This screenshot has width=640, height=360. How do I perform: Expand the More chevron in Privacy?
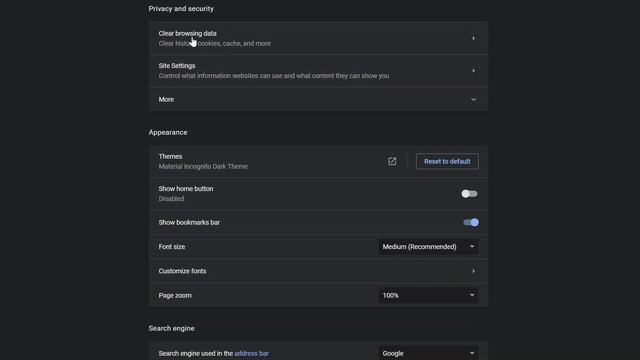point(473,99)
